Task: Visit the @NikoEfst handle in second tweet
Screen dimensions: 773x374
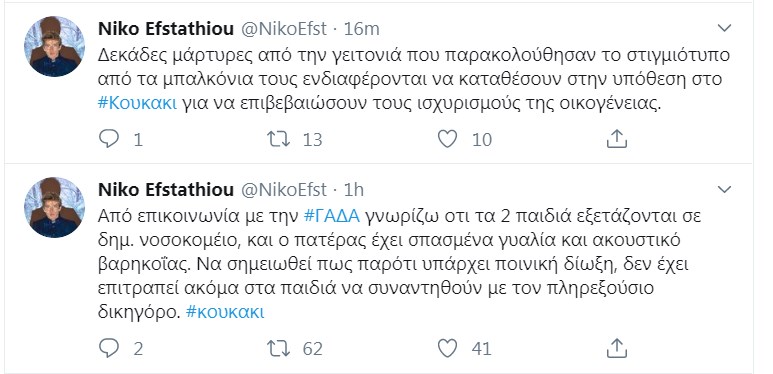Action: click(283, 189)
